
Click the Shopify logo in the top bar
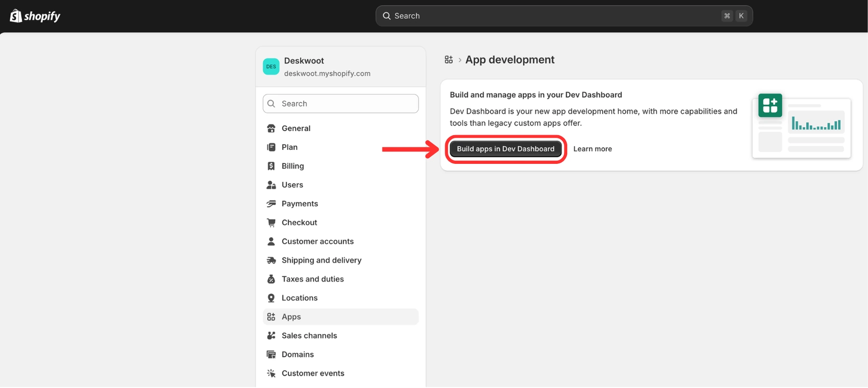[35, 16]
